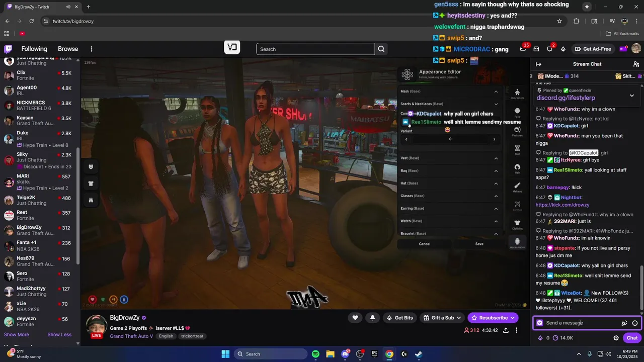The image size is (644, 362).
Task: Go to the Following tab
Action: [34, 49]
